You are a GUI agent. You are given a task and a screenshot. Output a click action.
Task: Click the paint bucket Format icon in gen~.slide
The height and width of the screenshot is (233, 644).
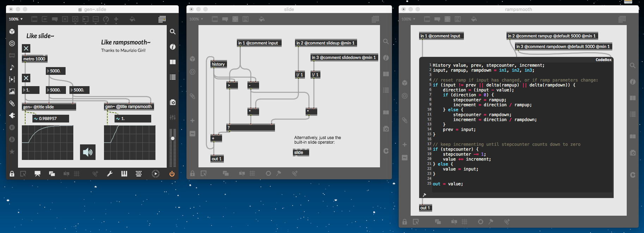pyautogui.click(x=132, y=19)
